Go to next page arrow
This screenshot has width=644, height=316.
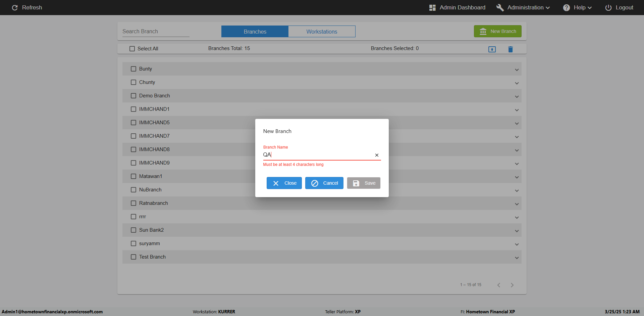point(512,285)
